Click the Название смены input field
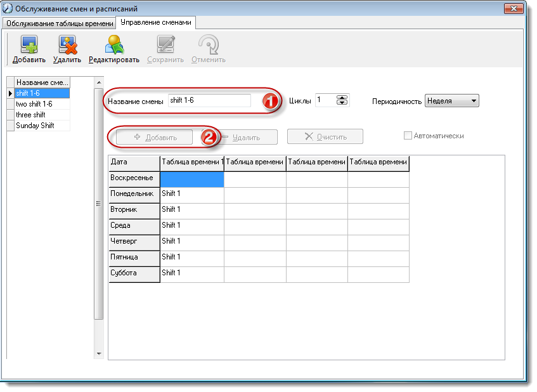537x392 pixels. [x=209, y=100]
